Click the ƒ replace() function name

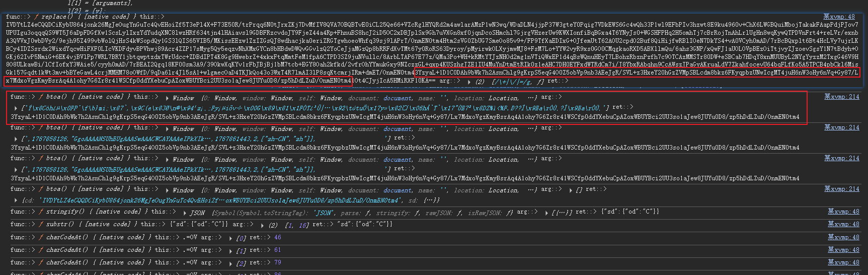(53, 17)
